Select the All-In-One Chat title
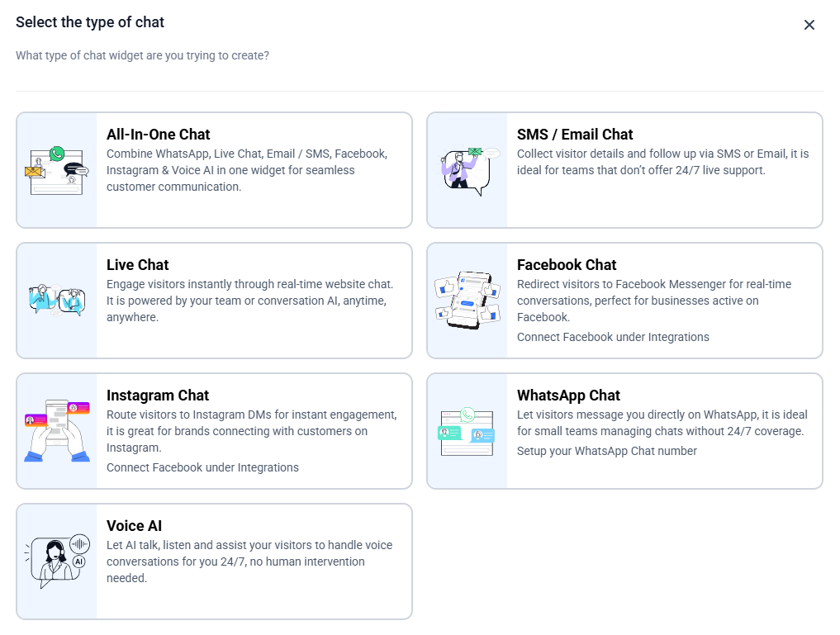This screenshot has height=635, width=840. 159,135
